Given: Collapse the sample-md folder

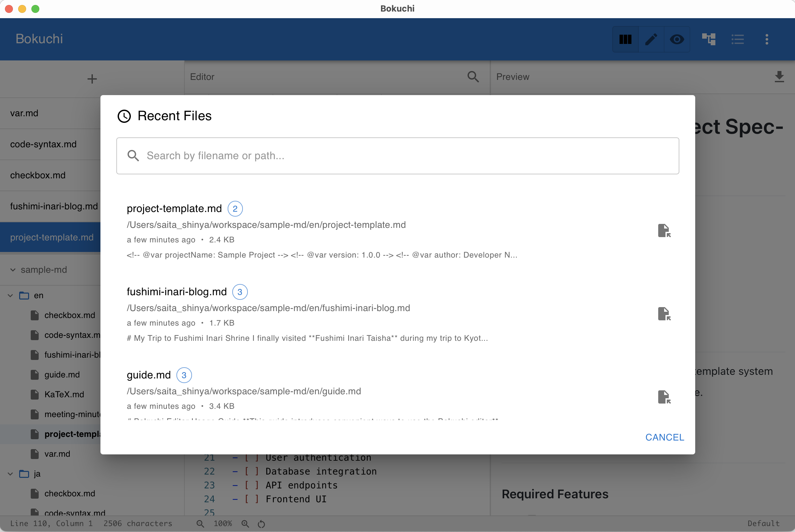Looking at the screenshot, I should (12, 269).
